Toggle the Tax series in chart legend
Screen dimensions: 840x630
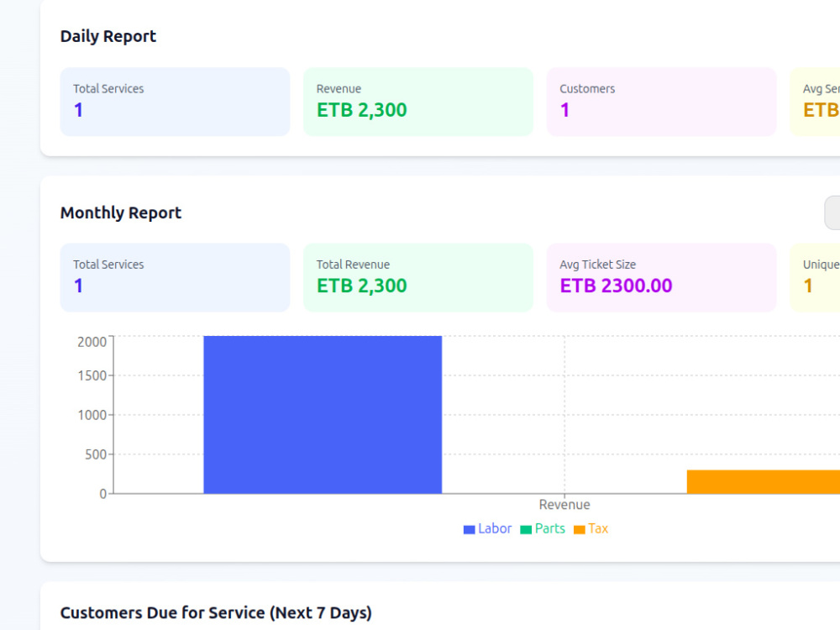pyautogui.click(x=591, y=528)
